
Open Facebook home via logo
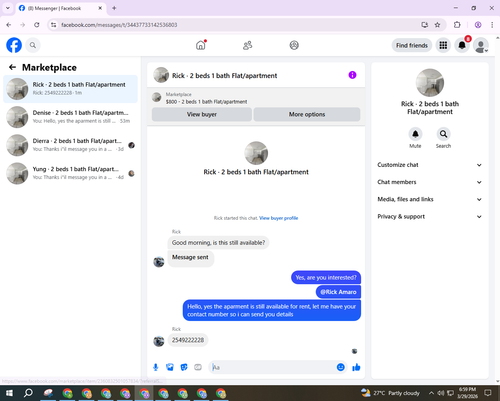(14, 45)
